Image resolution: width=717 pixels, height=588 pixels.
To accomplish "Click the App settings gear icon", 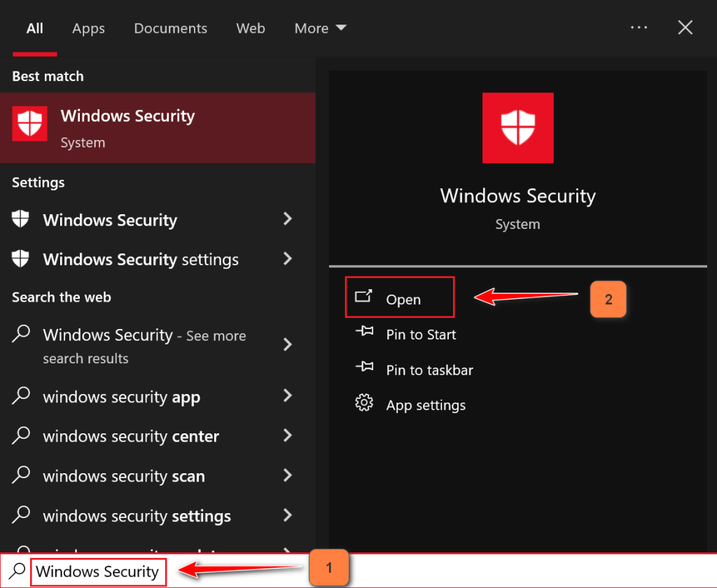I will 364,404.
